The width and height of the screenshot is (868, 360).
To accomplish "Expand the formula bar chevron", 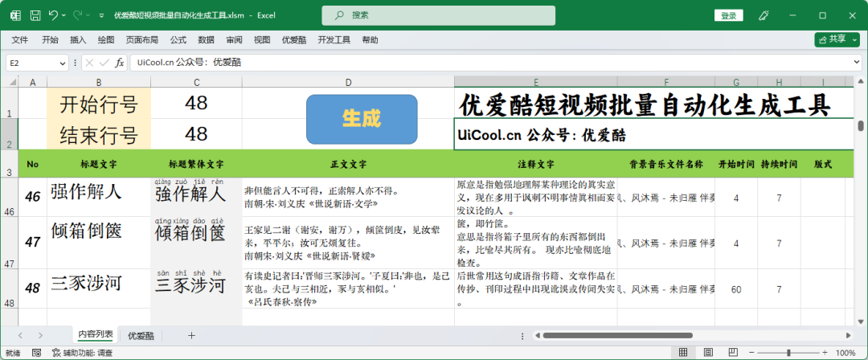I will point(857,63).
